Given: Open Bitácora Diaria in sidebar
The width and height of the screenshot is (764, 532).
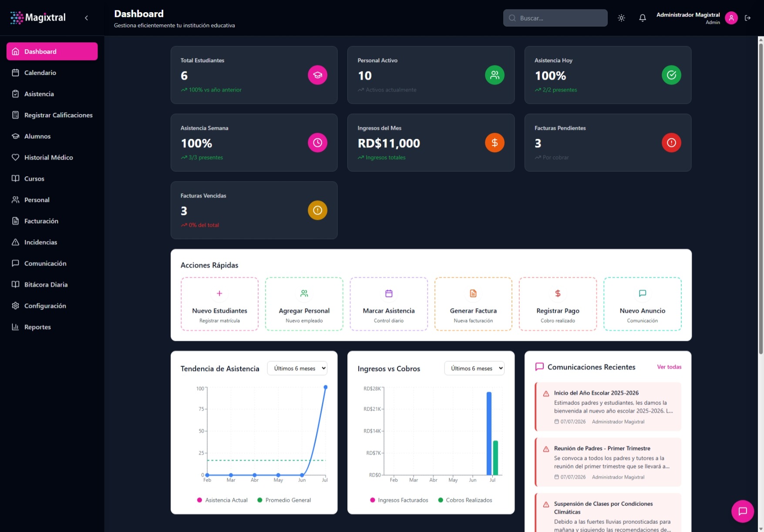Looking at the screenshot, I should pyautogui.click(x=52, y=284).
